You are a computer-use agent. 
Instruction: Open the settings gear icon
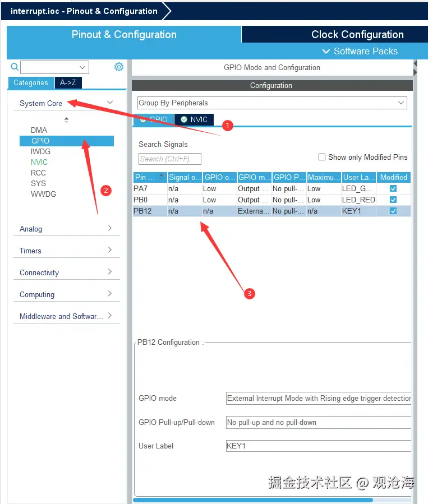[119, 67]
